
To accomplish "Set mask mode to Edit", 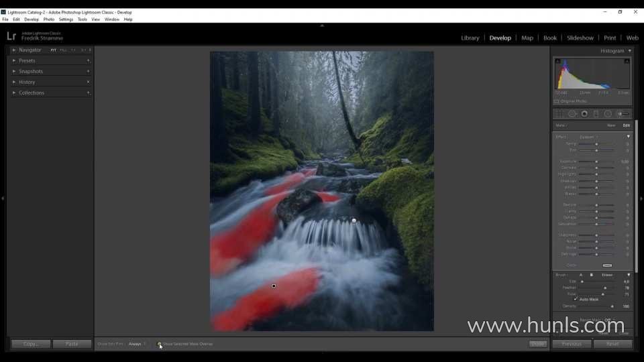I will coord(627,125).
